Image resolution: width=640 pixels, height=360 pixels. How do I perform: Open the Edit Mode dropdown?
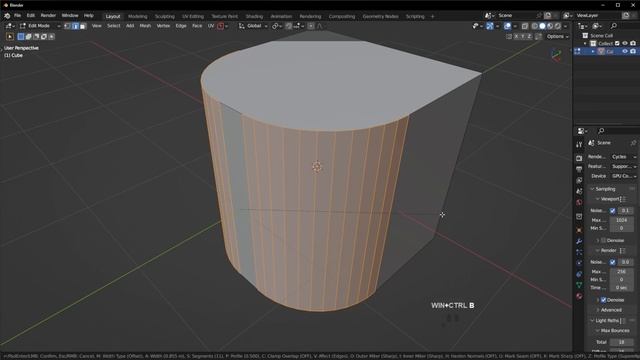pos(40,26)
